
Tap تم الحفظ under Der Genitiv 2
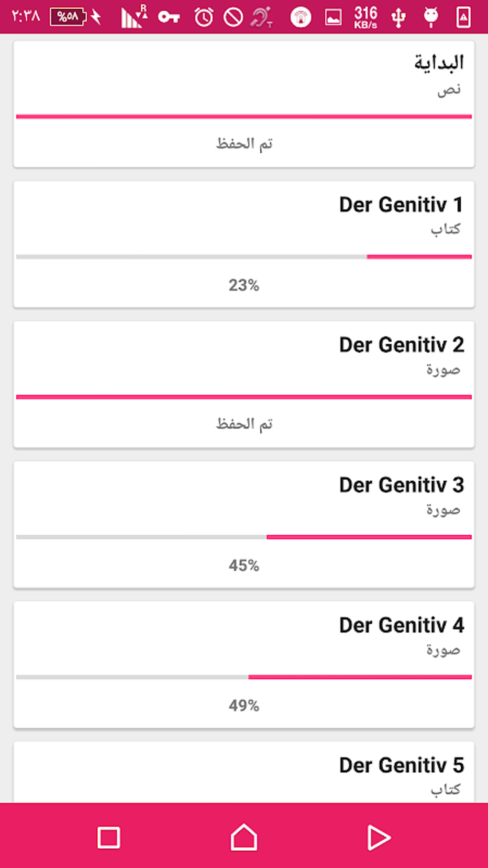coord(244,424)
